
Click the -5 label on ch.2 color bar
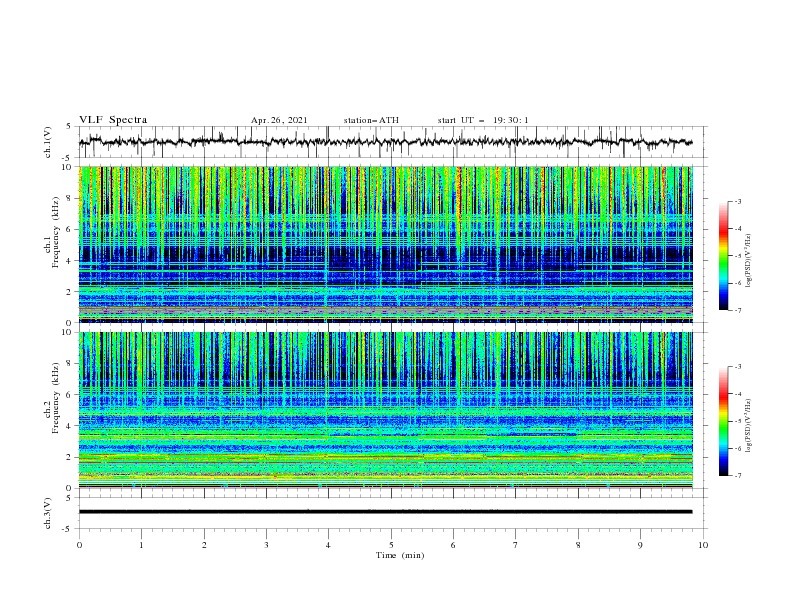pos(738,421)
